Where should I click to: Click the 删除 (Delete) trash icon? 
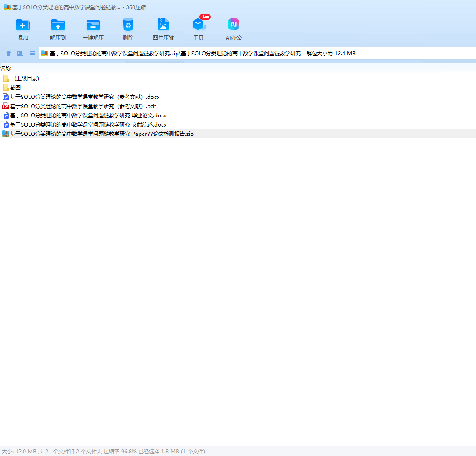coord(128,25)
